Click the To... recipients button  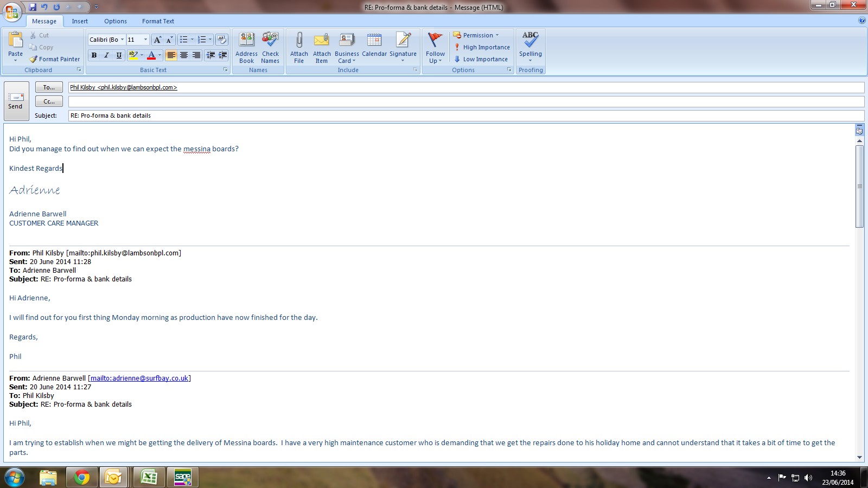click(49, 87)
